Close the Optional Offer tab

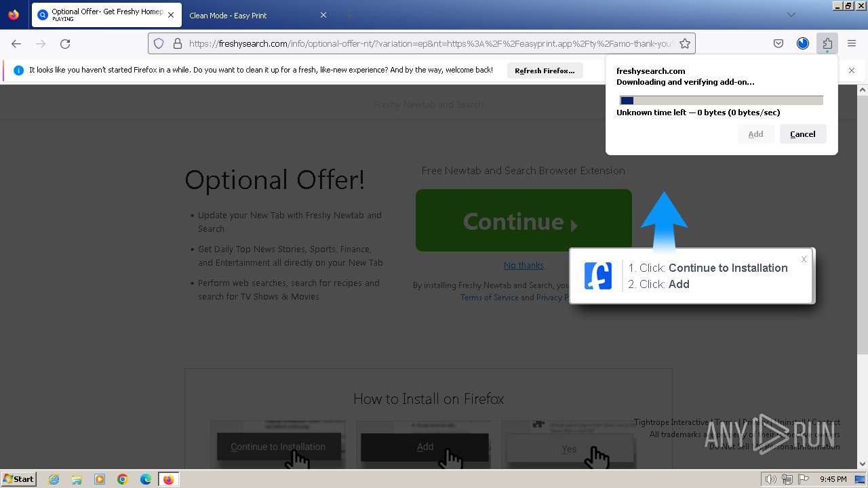170,15
